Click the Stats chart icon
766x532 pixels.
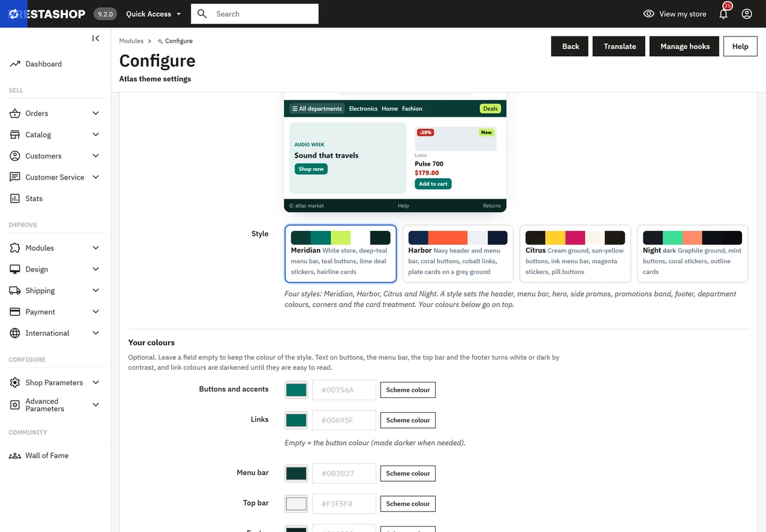15,199
